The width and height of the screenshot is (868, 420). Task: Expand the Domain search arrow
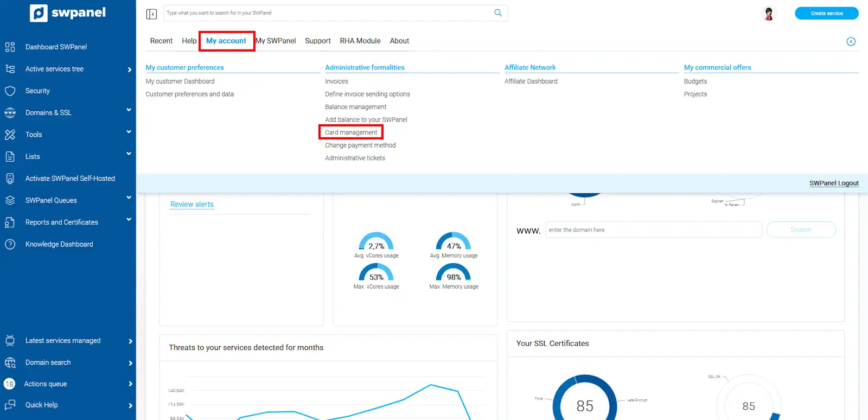(x=130, y=363)
